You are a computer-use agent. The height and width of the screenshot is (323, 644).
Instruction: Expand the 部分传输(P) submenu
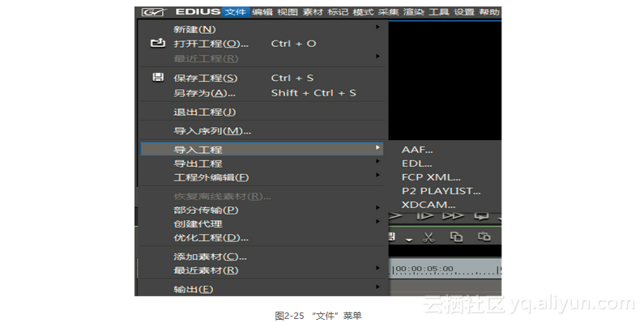pyautogui.click(x=262, y=210)
